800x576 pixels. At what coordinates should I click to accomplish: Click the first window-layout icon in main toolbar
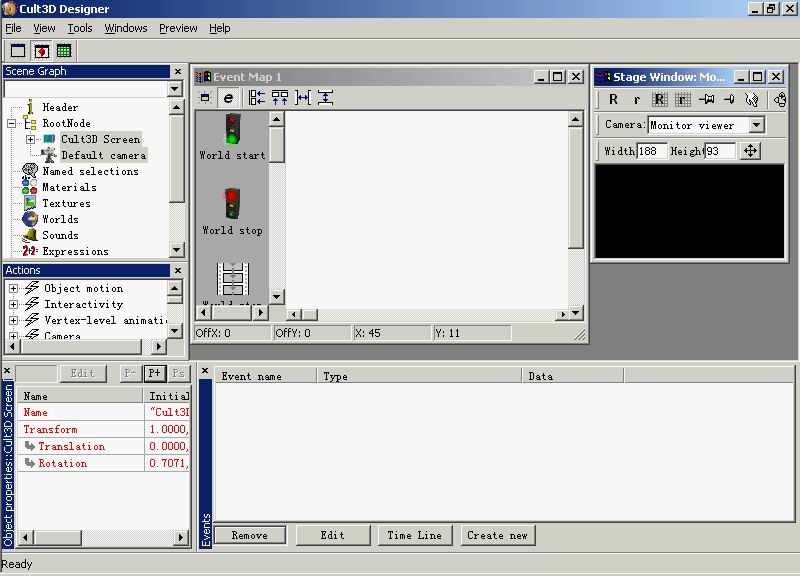click(18, 51)
